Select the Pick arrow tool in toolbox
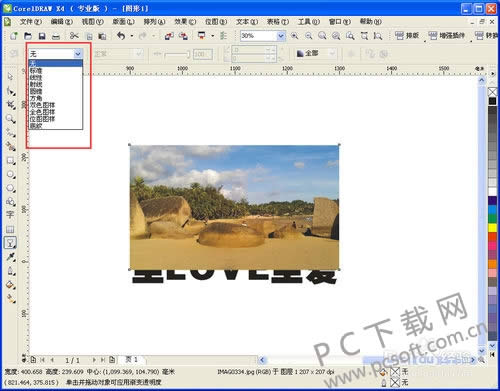This screenshot has height=391, width=500. tap(10, 76)
